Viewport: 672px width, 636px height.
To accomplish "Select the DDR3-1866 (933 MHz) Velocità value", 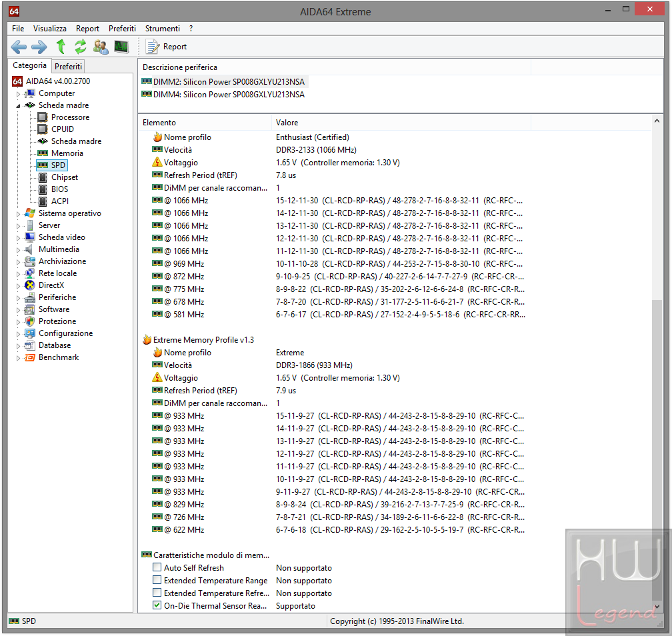I will pyautogui.click(x=314, y=365).
